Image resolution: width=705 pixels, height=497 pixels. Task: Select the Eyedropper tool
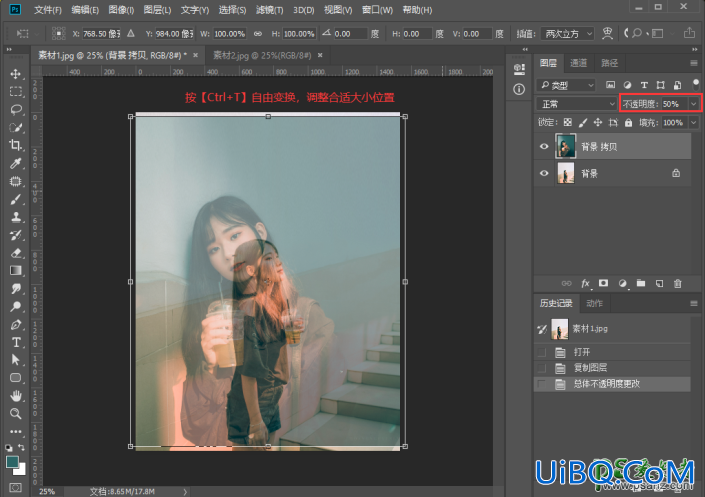[x=16, y=163]
